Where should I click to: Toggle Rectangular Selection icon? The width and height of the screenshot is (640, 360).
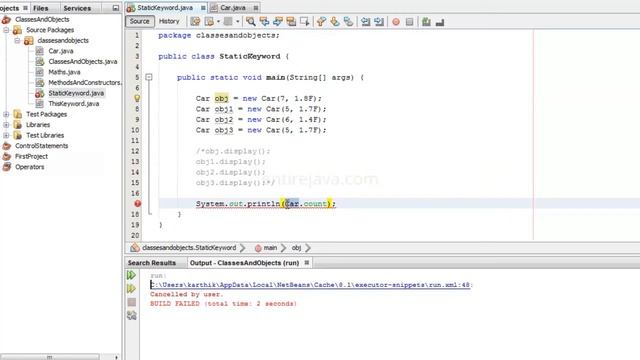coord(304,22)
